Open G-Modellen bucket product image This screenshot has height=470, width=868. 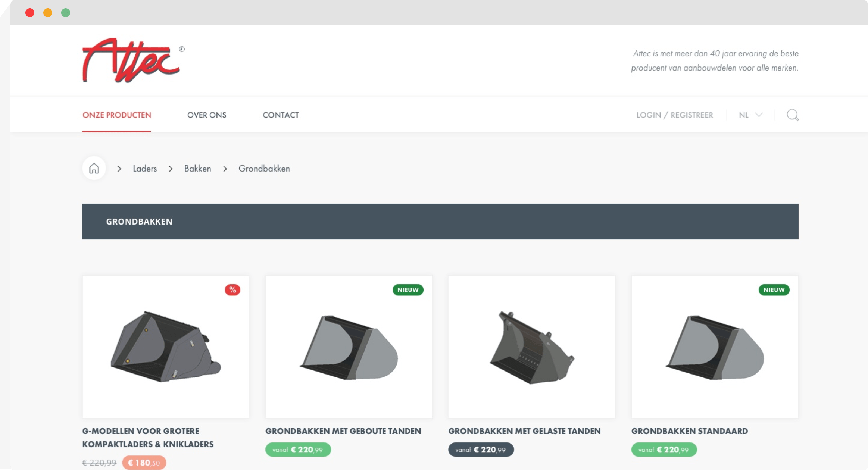166,347
